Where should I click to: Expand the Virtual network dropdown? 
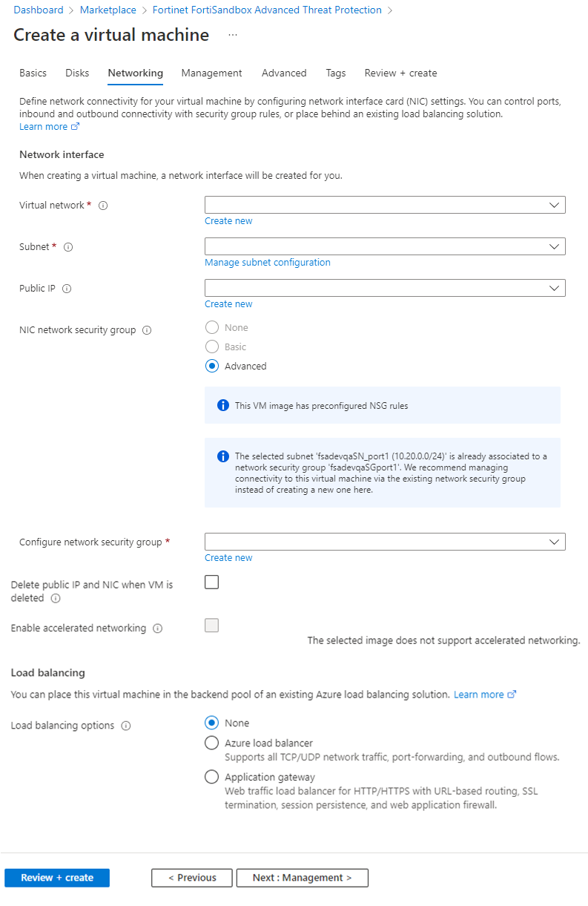[385, 205]
